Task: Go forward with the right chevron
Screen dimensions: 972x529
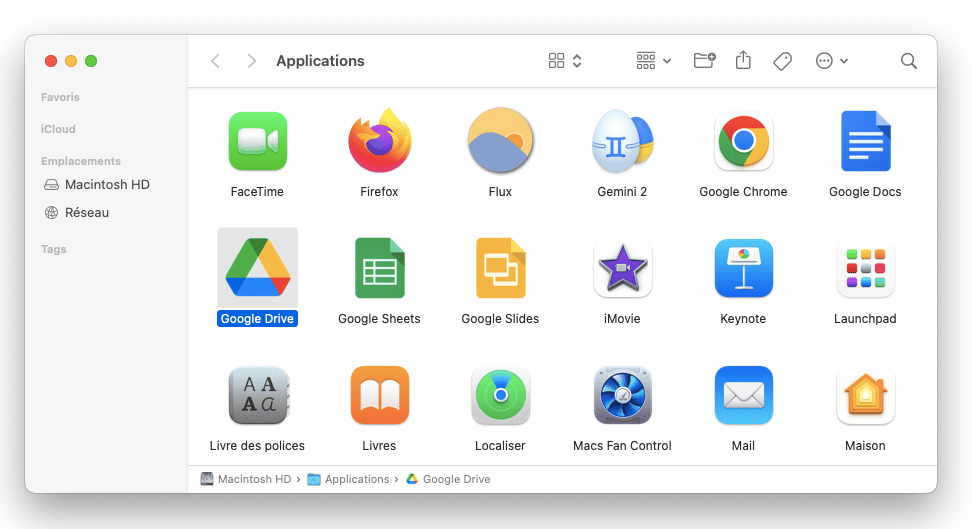Action: click(x=251, y=61)
